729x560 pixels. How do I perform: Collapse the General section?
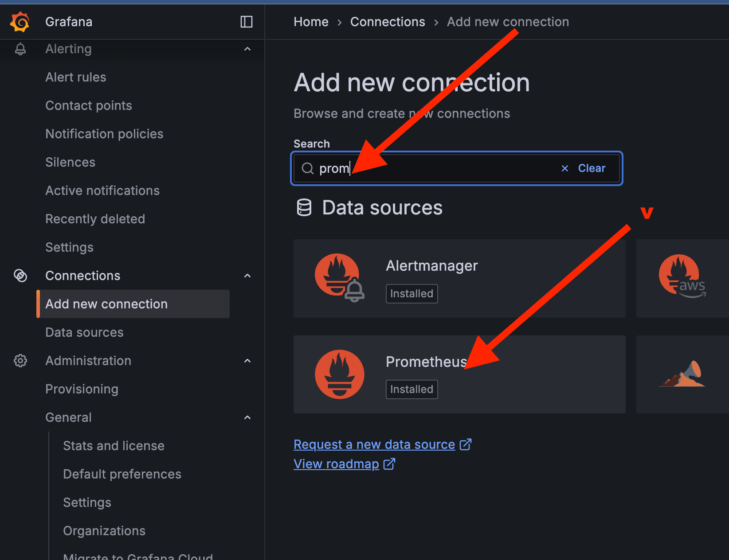pyautogui.click(x=247, y=417)
